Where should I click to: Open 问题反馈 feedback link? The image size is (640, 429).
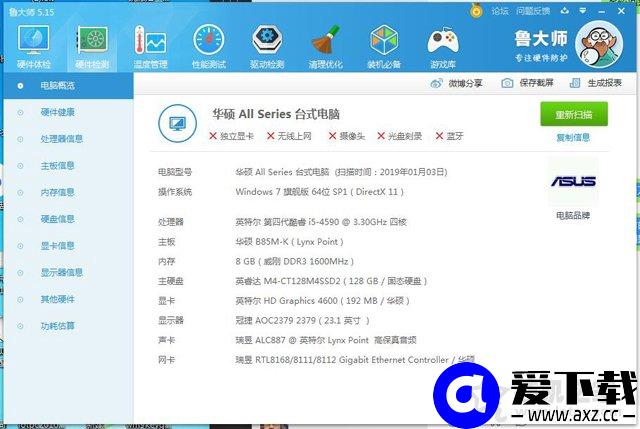click(x=533, y=11)
